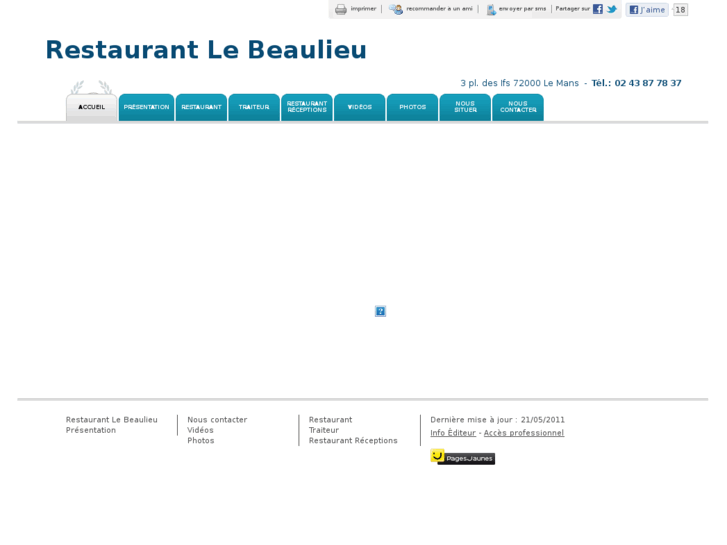Screen dimensions: 727x545
Task: Open the Info Éditeur link
Action: pyautogui.click(x=453, y=433)
